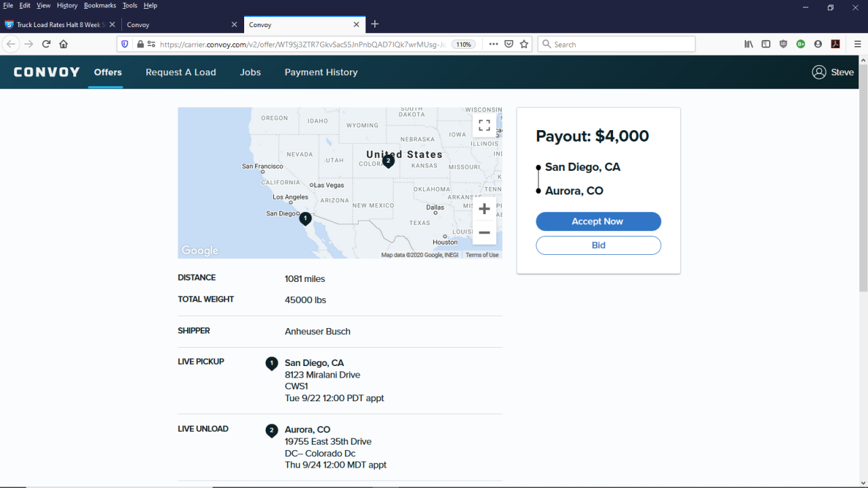Close the Truck Load Rates tab

112,24
